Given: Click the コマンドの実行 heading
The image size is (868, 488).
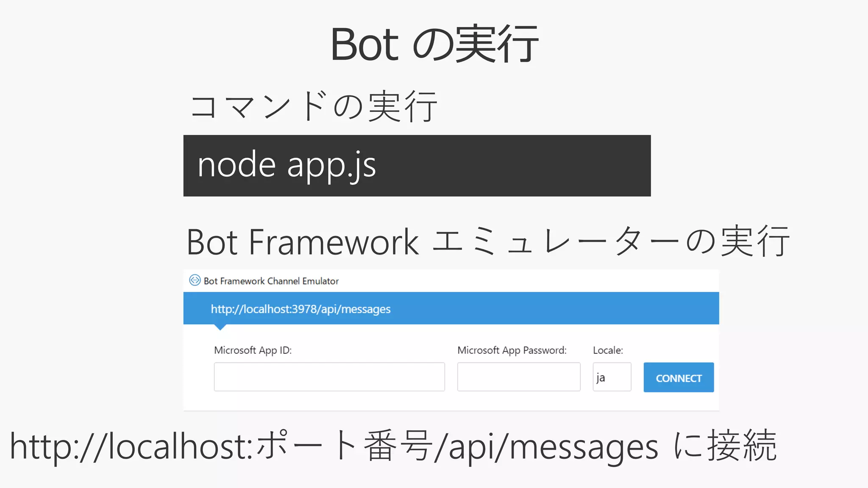Looking at the screenshot, I should pos(314,106).
